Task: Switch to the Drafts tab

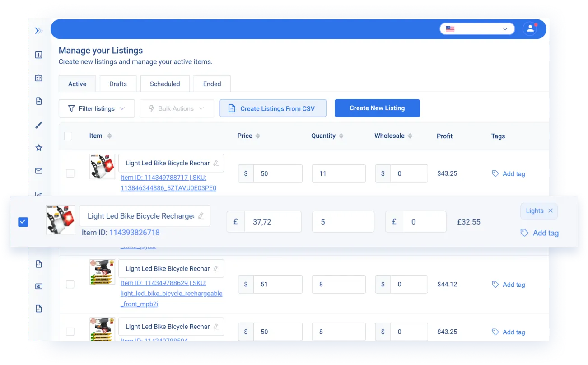Action: click(x=118, y=84)
